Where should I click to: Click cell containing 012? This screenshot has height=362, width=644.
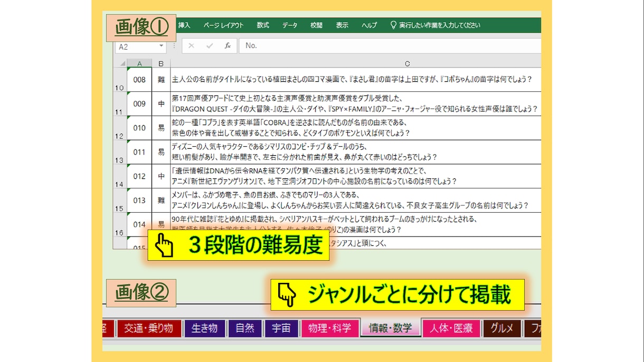(x=139, y=176)
